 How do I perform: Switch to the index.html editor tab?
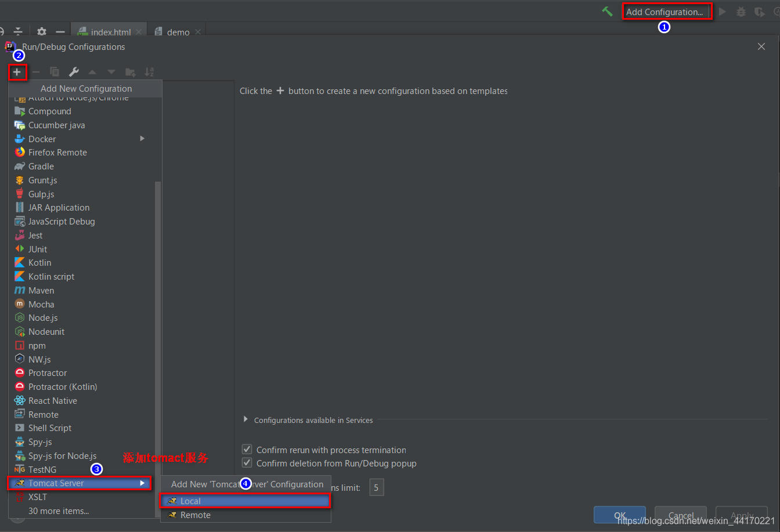click(109, 32)
